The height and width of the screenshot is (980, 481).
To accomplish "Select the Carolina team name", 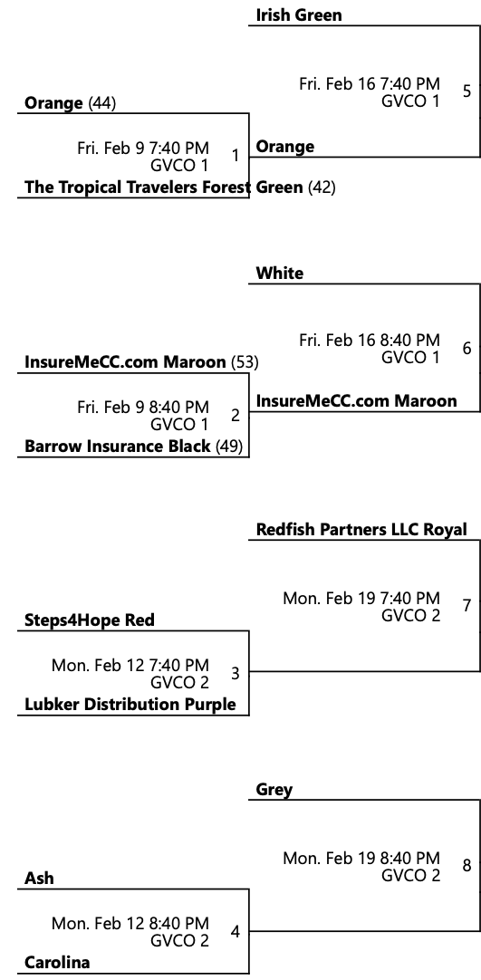I will tap(57, 963).
